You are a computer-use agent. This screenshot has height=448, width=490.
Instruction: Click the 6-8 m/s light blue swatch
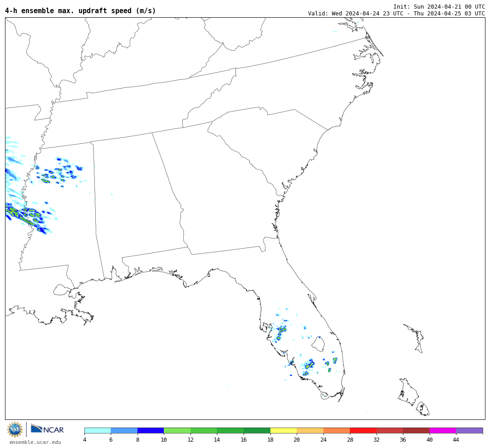click(124, 431)
